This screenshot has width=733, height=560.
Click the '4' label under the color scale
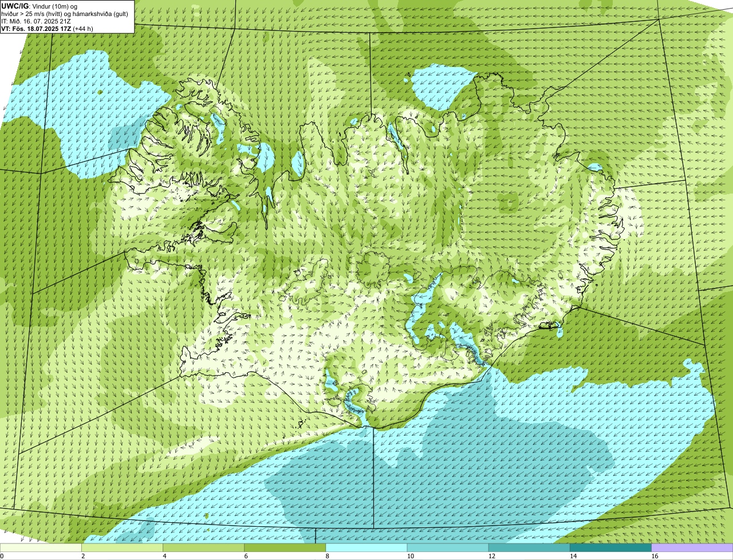click(x=164, y=556)
